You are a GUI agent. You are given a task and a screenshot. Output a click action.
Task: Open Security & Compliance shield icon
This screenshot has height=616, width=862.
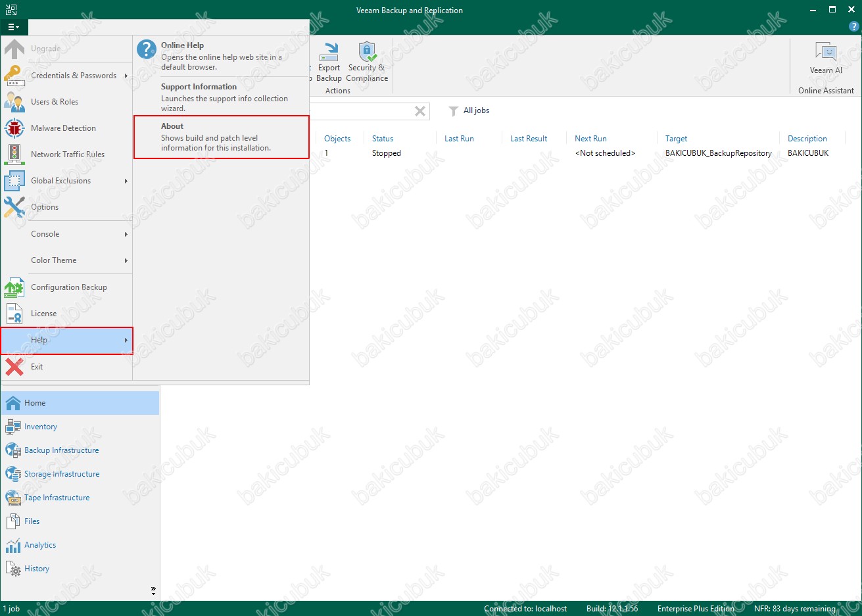[x=367, y=52]
